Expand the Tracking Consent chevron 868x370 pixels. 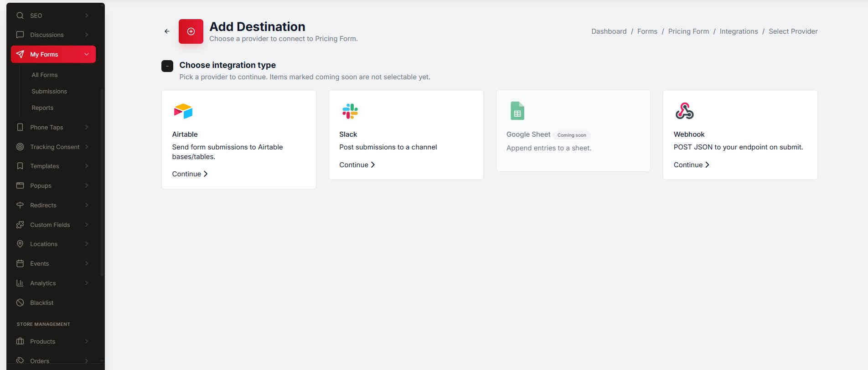(x=87, y=147)
